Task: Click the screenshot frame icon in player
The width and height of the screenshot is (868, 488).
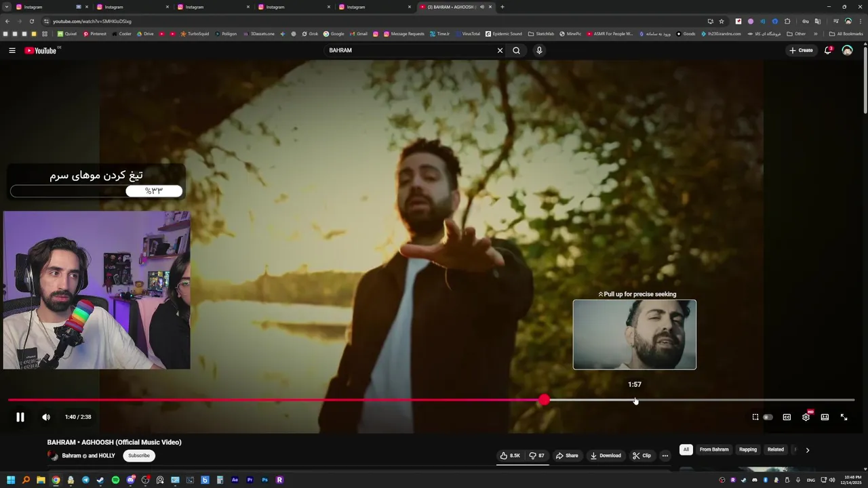Action: point(755,418)
